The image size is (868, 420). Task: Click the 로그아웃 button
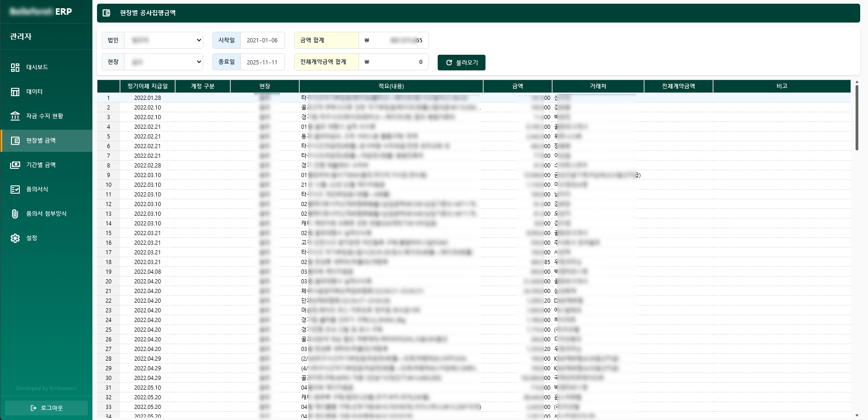[x=46, y=408]
